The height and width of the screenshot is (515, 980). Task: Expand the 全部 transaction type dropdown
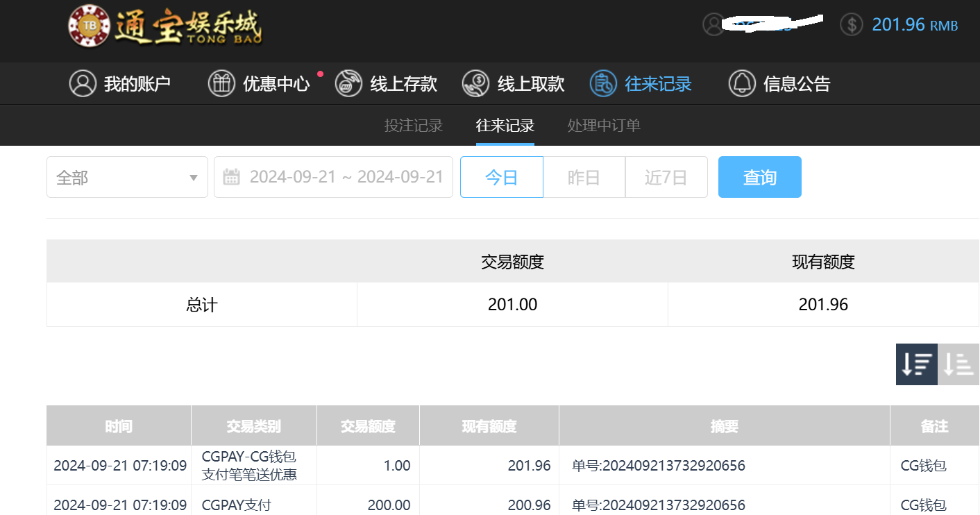point(127,178)
